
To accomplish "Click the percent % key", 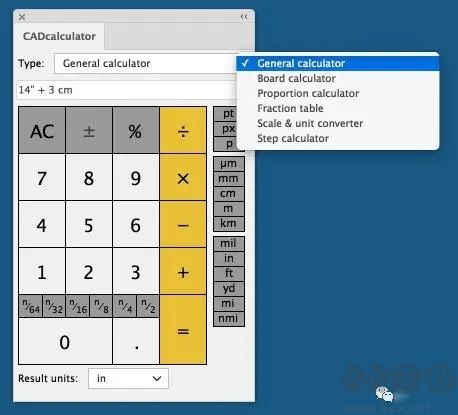I will pos(136,130).
